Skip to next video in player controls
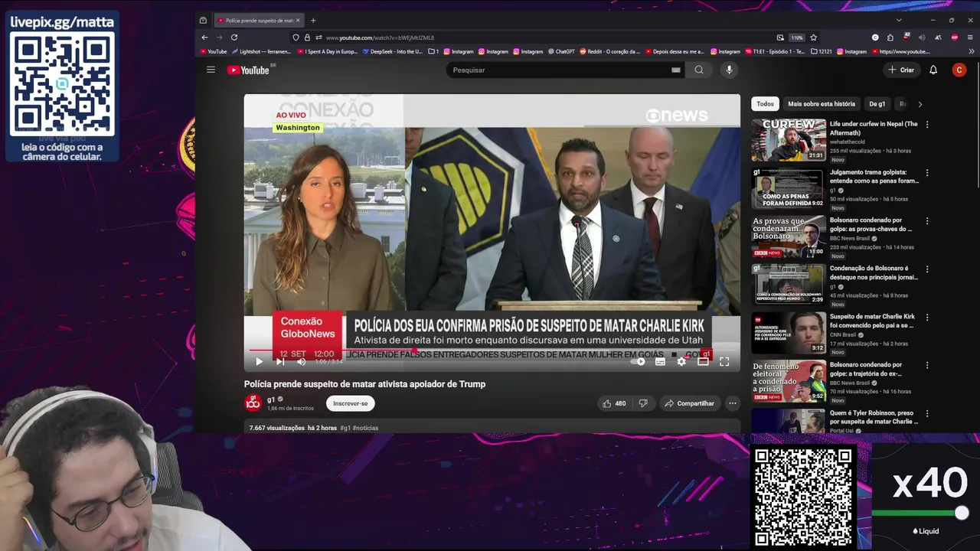 pyautogui.click(x=280, y=361)
